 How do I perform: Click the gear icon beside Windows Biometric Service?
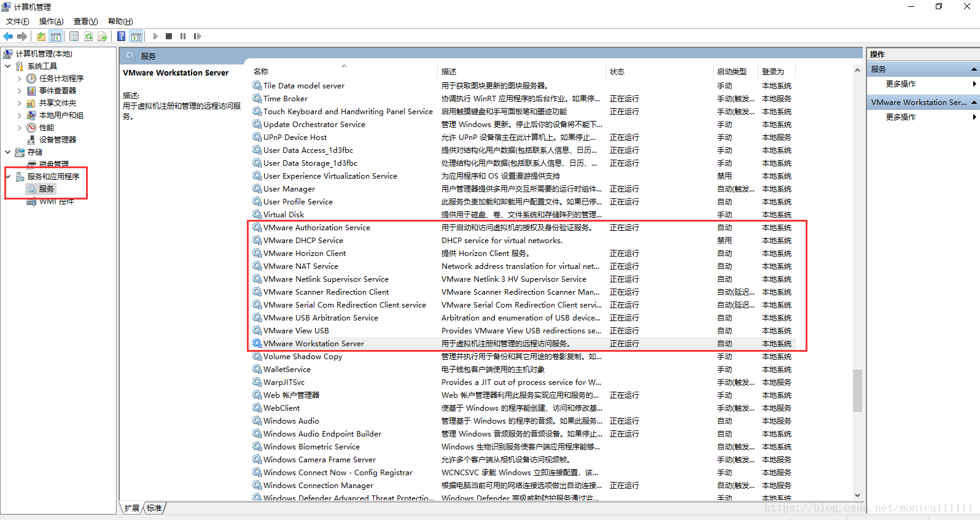[257, 447]
